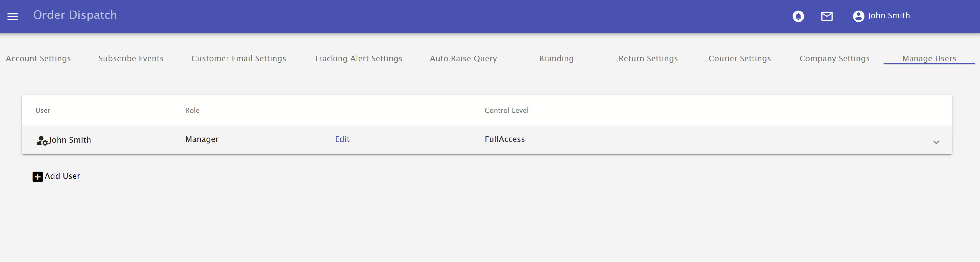Screen dimensions: 980x262
Task: Open the Return Settings tab
Action: [x=648, y=58]
